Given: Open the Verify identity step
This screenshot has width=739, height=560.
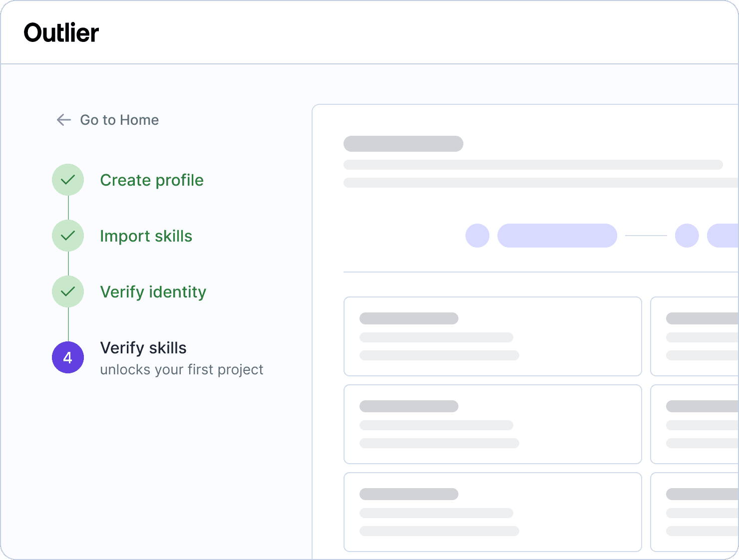Looking at the screenshot, I should pyautogui.click(x=153, y=292).
